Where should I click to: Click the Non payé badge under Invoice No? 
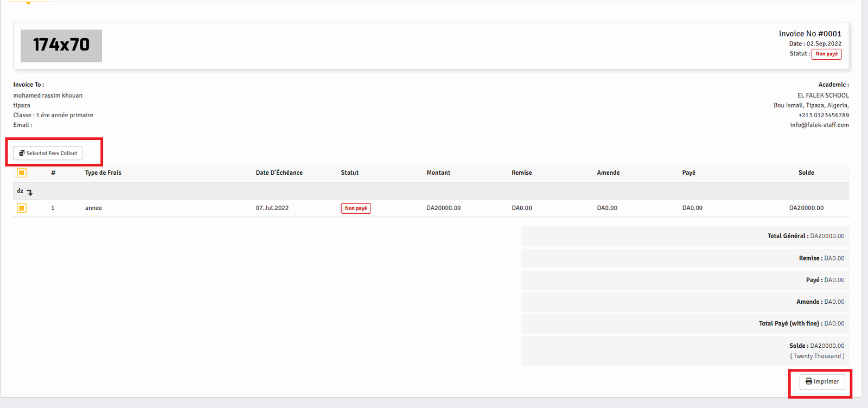826,54
